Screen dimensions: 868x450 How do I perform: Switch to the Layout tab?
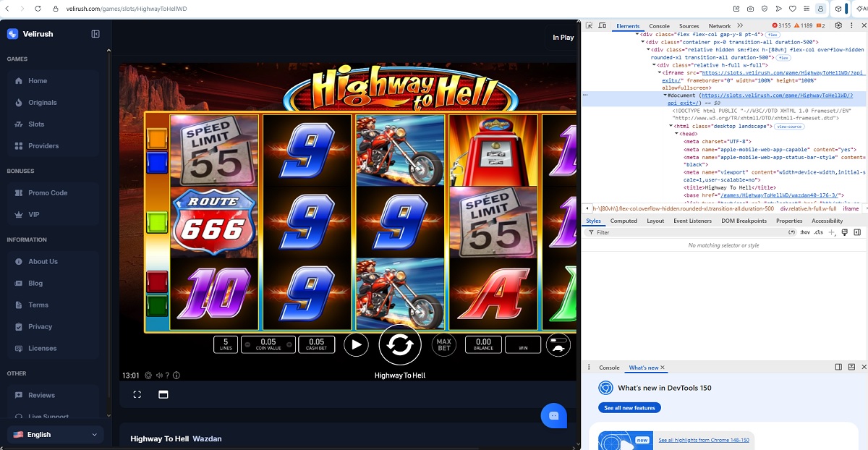[655, 221]
